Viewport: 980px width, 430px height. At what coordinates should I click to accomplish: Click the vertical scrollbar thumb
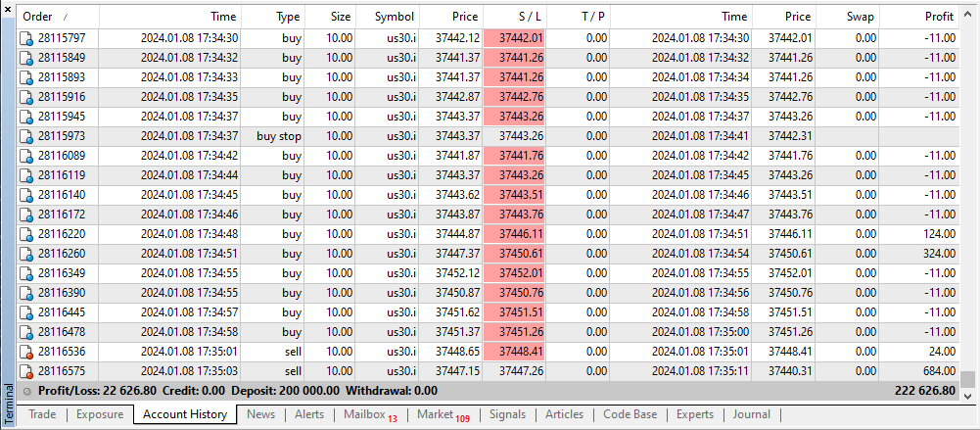(967, 379)
